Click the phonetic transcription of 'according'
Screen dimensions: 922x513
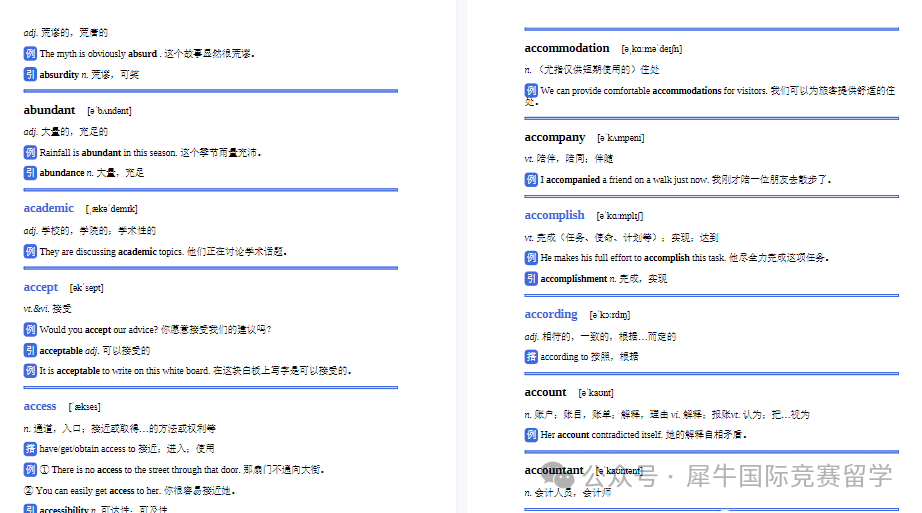click(610, 315)
